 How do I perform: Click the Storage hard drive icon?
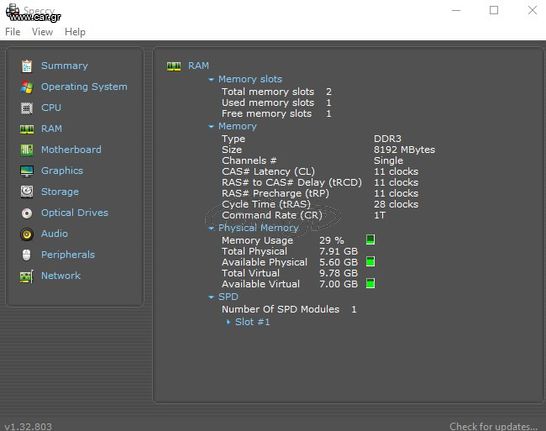[27, 192]
